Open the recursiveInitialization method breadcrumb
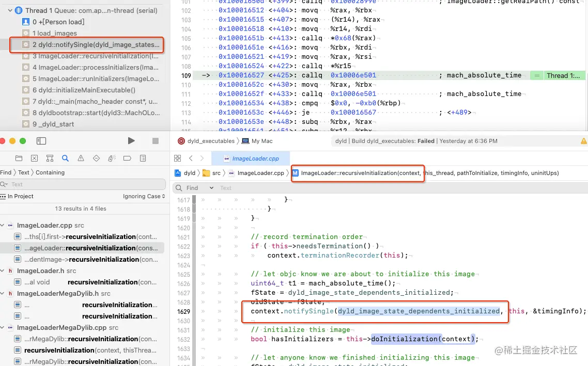This screenshot has width=588, height=366. (x=425, y=173)
